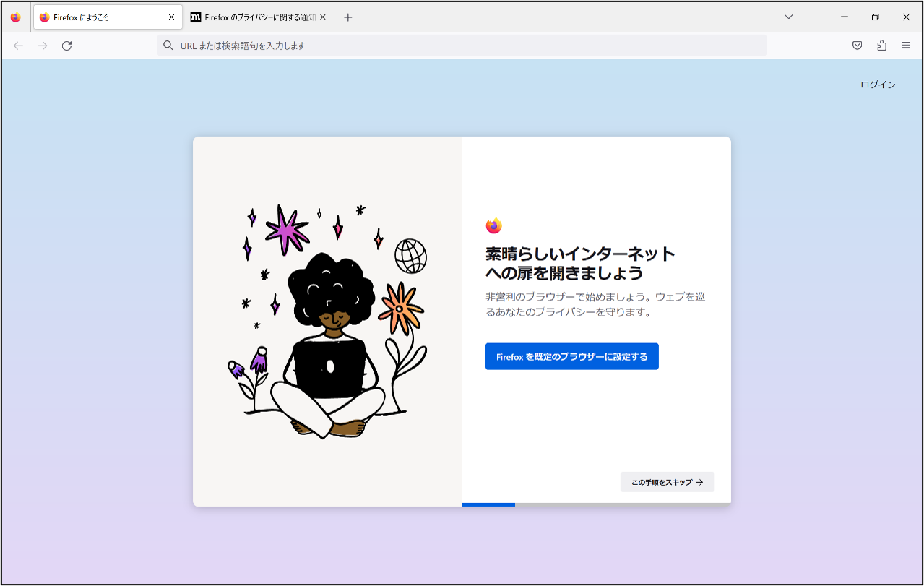This screenshot has height=586, width=924.
Task: Click the onboarding progress bar
Action: click(597, 504)
